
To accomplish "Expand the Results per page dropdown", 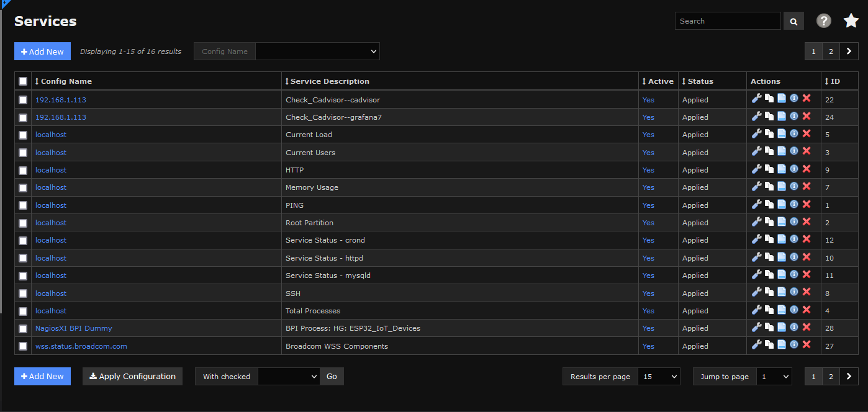I will (659, 377).
